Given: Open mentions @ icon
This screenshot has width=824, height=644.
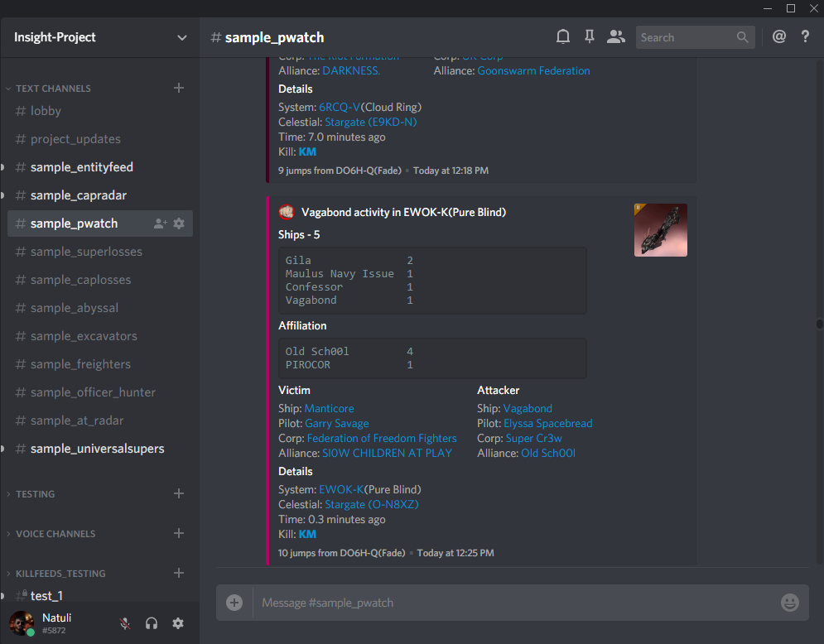Looking at the screenshot, I should [778, 36].
